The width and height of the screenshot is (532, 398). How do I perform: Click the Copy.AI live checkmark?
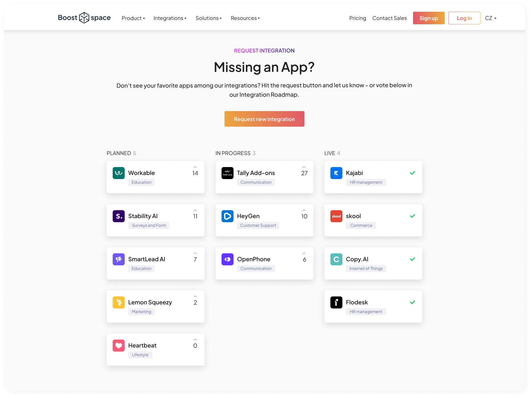(x=413, y=259)
